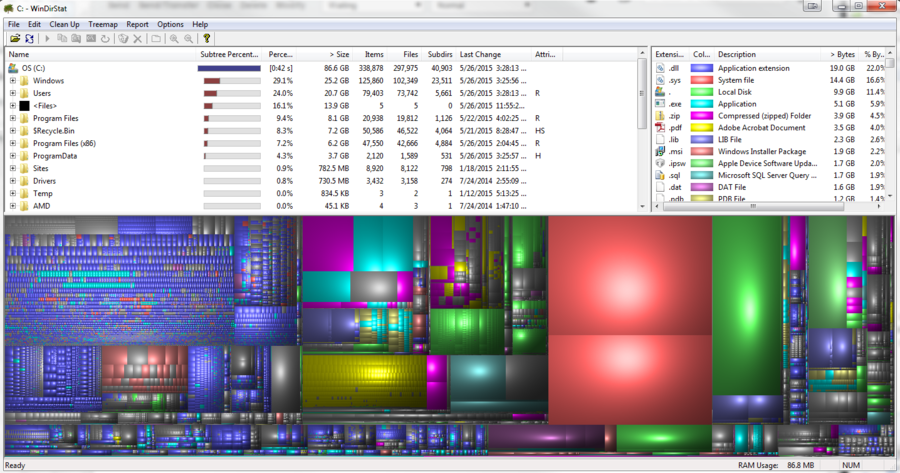Click the Select Parent folder toolbar icon
The height and width of the screenshot is (473, 900).
pos(155,39)
